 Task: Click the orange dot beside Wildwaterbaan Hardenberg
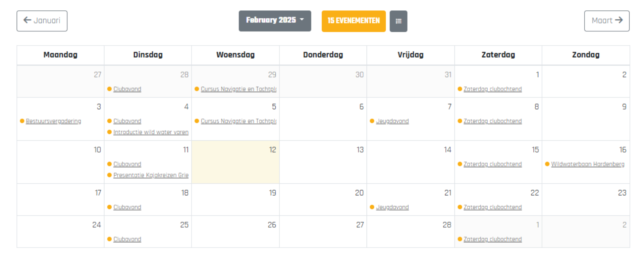547,164
